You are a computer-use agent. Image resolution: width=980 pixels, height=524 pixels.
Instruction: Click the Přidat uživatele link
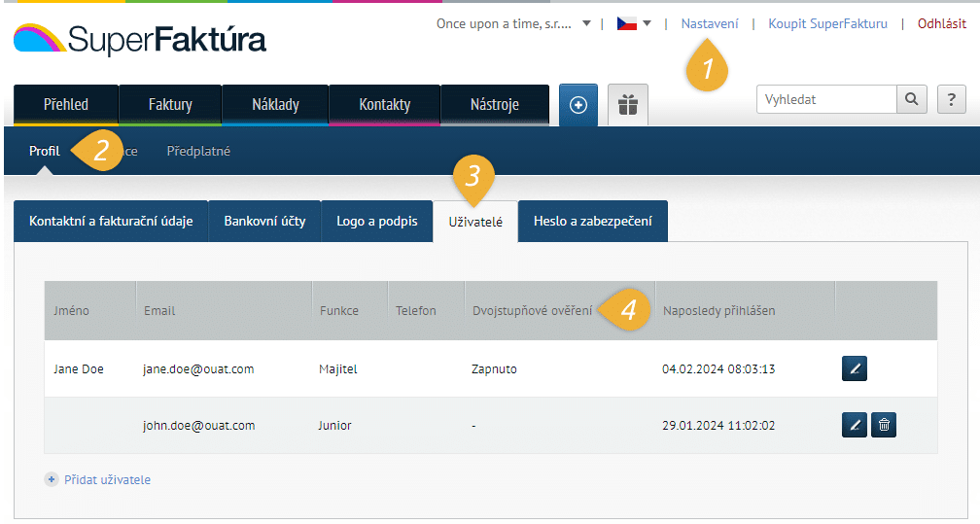point(108,479)
